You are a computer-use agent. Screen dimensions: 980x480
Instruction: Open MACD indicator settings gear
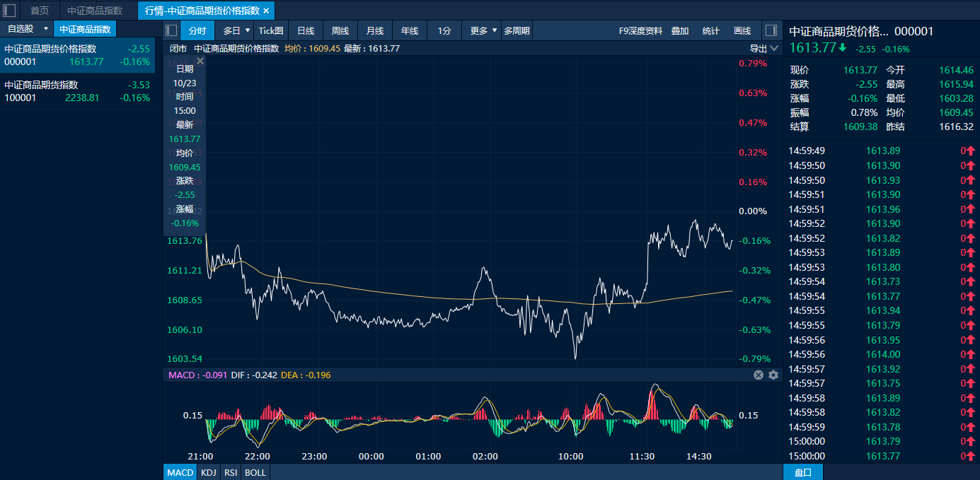(773, 375)
